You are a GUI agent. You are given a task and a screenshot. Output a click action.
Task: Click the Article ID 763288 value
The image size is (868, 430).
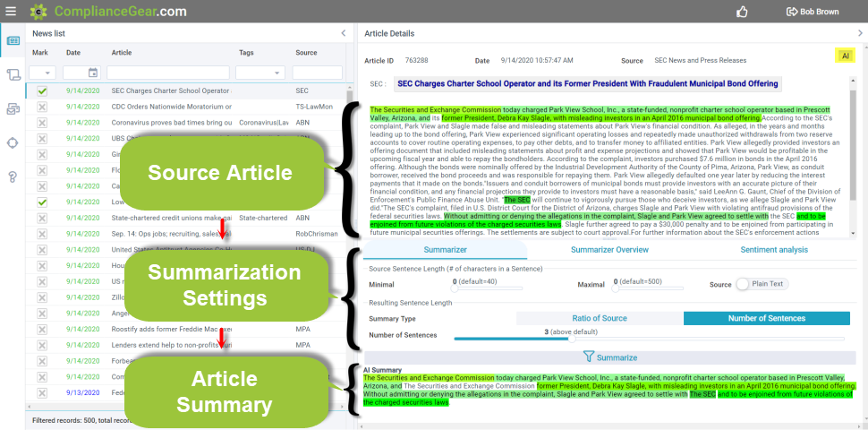[416, 60]
